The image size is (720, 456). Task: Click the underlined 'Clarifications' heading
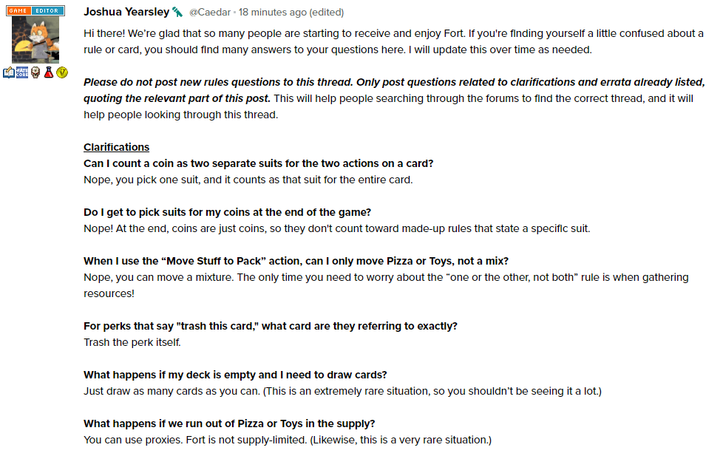116,147
